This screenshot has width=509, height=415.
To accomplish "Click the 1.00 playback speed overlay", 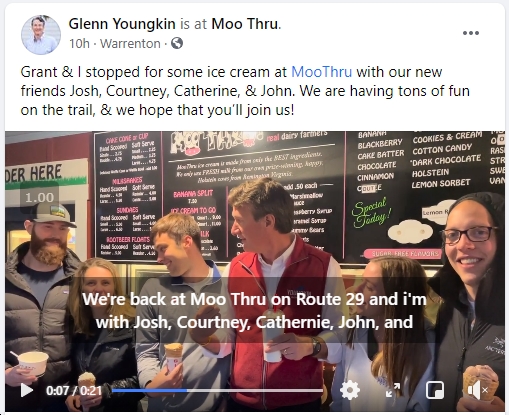I will (x=39, y=198).
